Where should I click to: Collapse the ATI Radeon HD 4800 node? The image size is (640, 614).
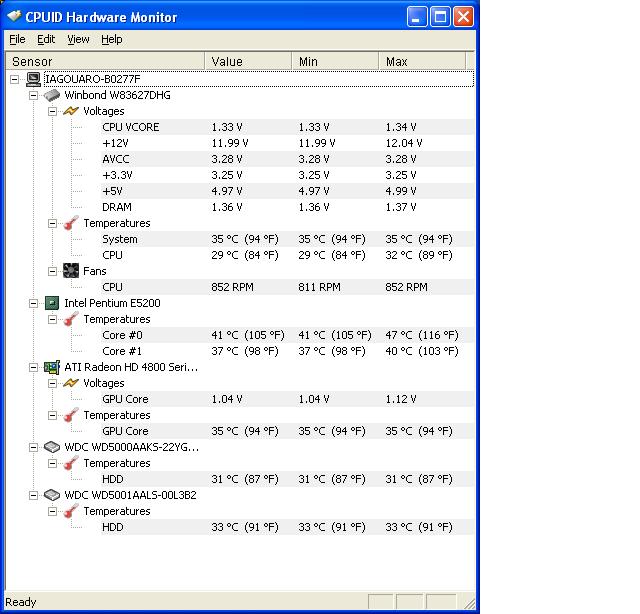pyautogui.click(x=33, y=367)
